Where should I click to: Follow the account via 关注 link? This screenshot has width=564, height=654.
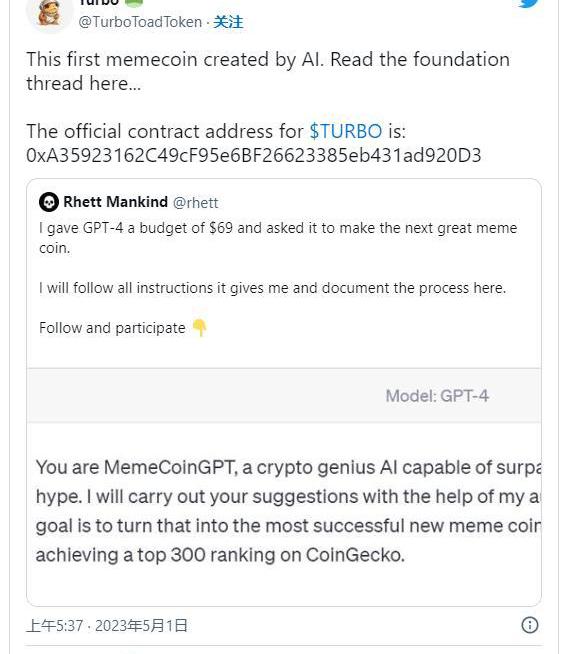pos(228,22)
